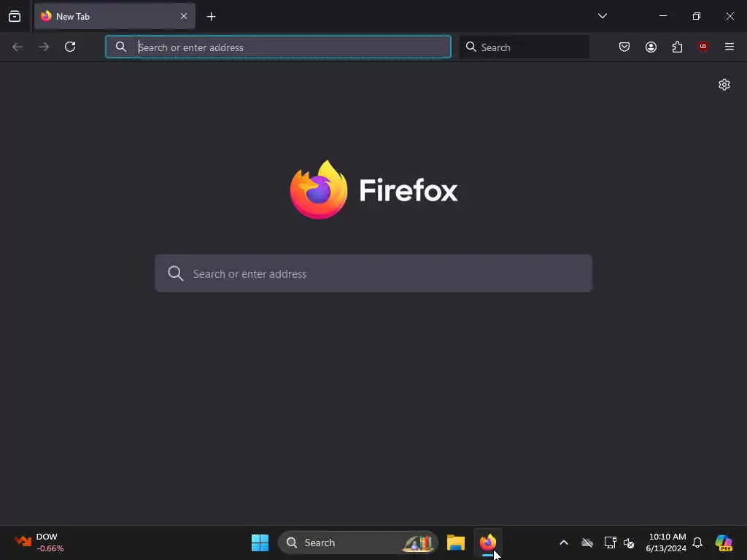Launch Copilot preview from the taskbar

tap(724, 542)
